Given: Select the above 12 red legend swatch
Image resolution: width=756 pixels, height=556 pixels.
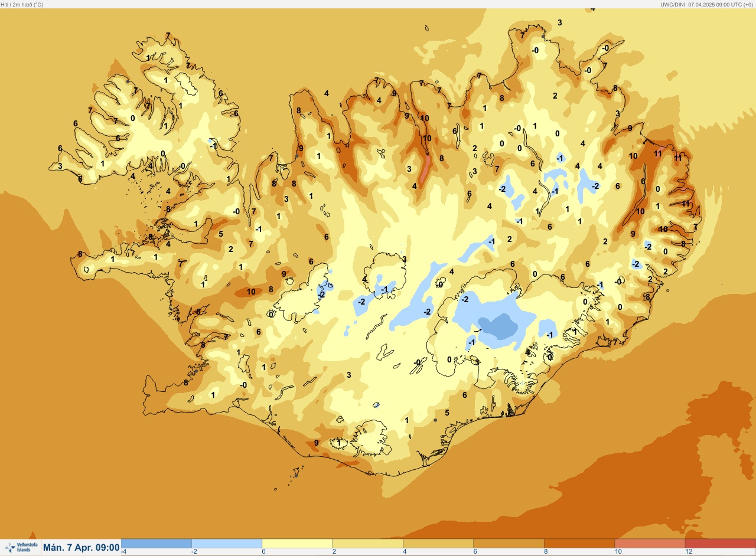Looking at the screenshot, I should point(721,543).
